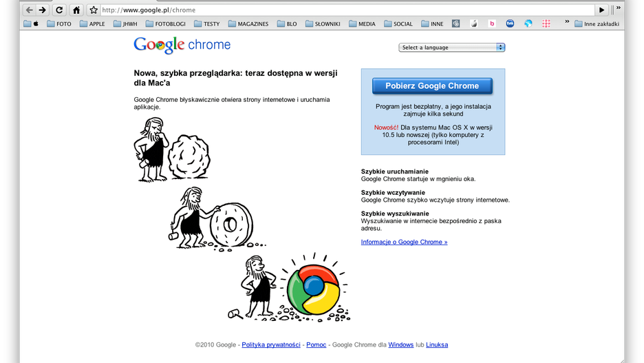Bookmark this page with the star icon
This screenshot has width=644, height=363.
tap(94, 10)
